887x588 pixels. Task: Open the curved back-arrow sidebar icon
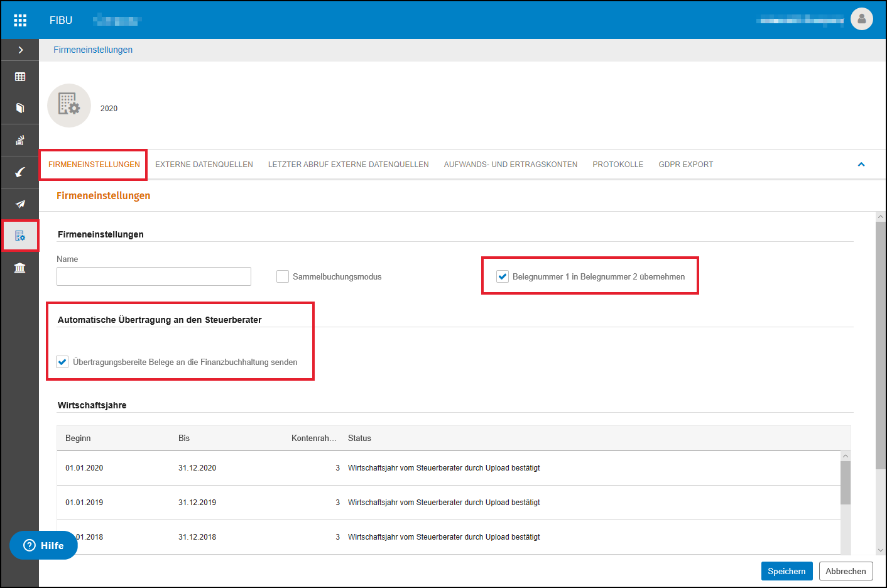tap(20, 172)
